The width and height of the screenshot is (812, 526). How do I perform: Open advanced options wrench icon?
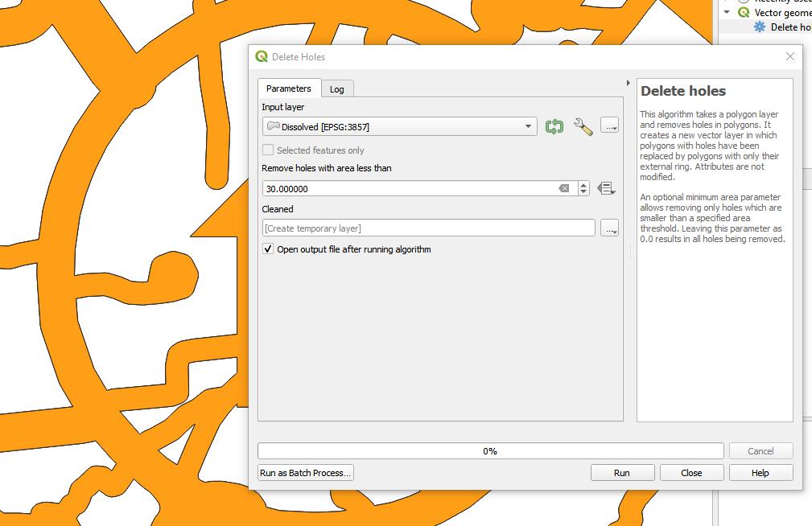(583, 126)
